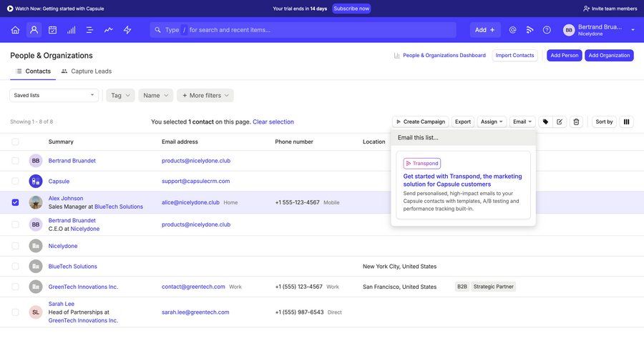This screenshot has width=644, height=346.
Task: Tick the Sarah Lee row checkbox
Action: pos(16,312)
